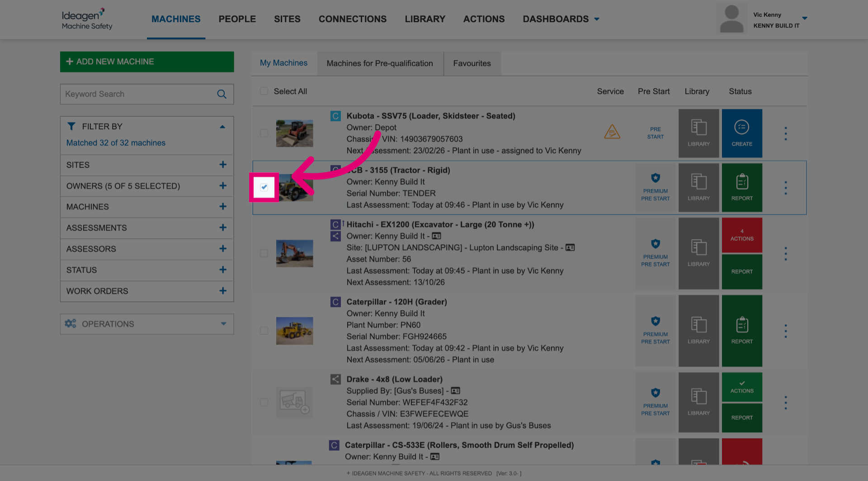Switch to My Machines tab
Screen dimensions: 868x481
[283, 63]
